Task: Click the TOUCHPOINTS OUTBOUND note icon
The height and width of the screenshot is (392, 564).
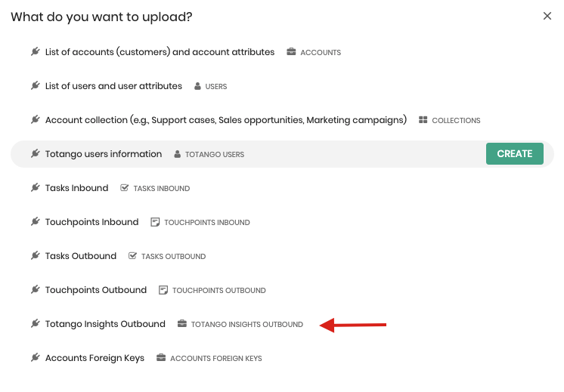Action: click(163, 290)
